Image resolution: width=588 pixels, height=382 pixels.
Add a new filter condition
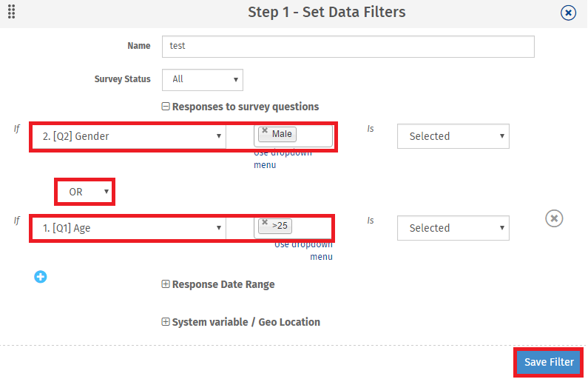point(41,277)
